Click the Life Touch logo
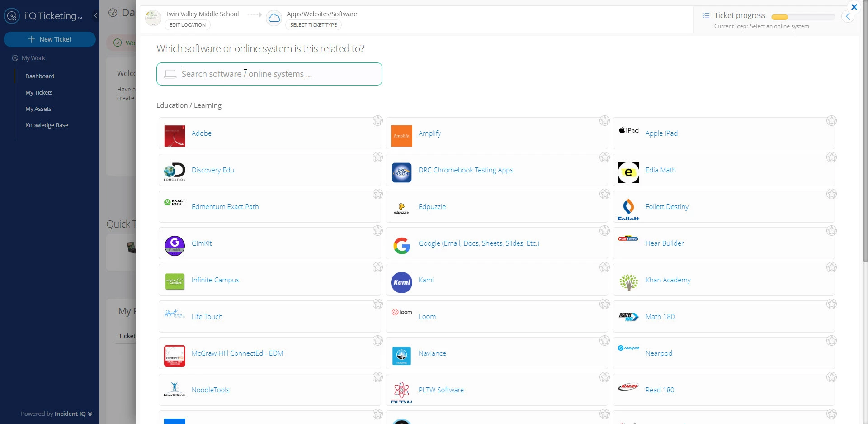 pyautogui.click(x=175, y=313)
